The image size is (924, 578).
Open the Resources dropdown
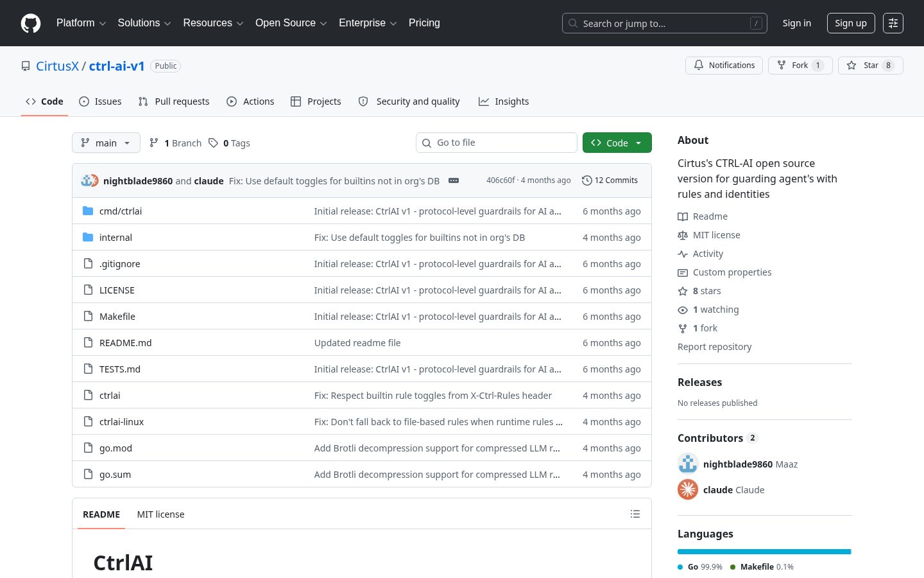[213, 23]
